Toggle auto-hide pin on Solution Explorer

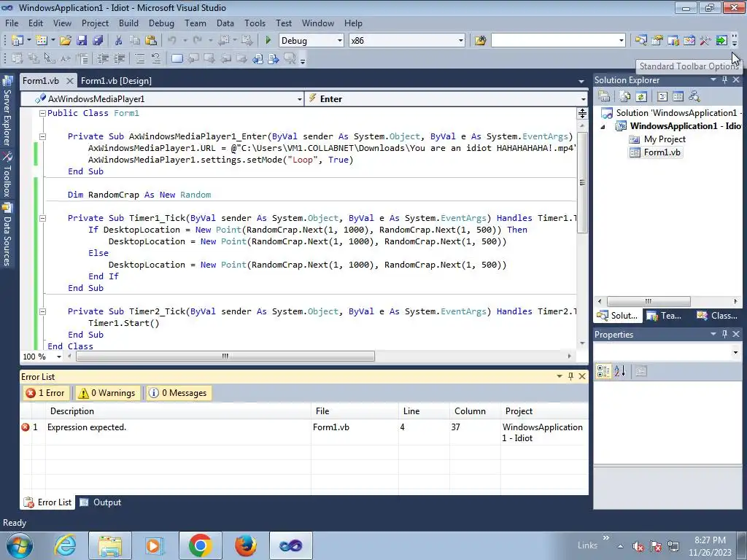(724, 80)
